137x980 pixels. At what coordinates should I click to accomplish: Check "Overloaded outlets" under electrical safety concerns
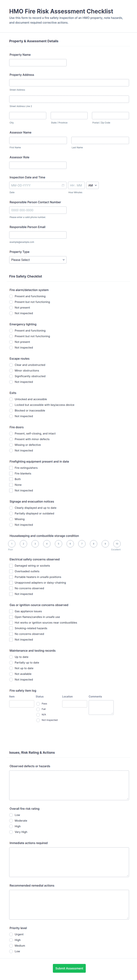click(11, 571)
